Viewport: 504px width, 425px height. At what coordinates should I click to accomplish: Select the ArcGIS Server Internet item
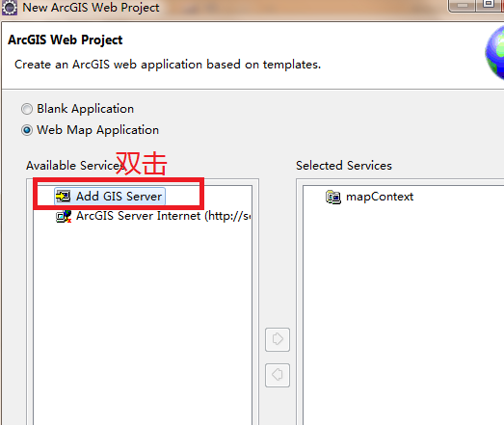coord(153,216)
